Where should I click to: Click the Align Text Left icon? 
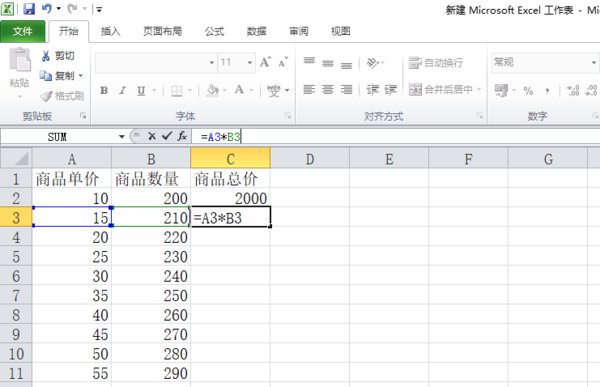(309, 90)
